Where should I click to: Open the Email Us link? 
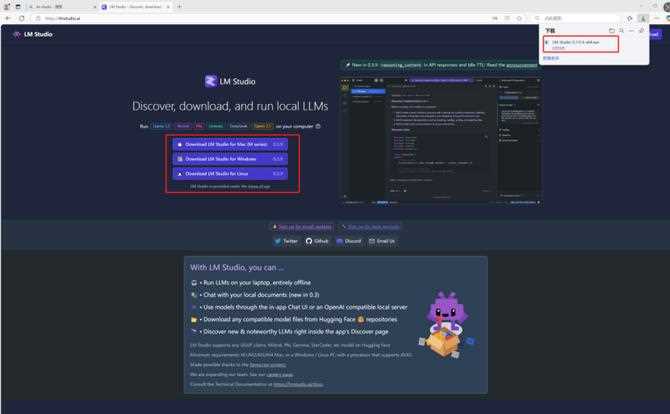point(382,241)
